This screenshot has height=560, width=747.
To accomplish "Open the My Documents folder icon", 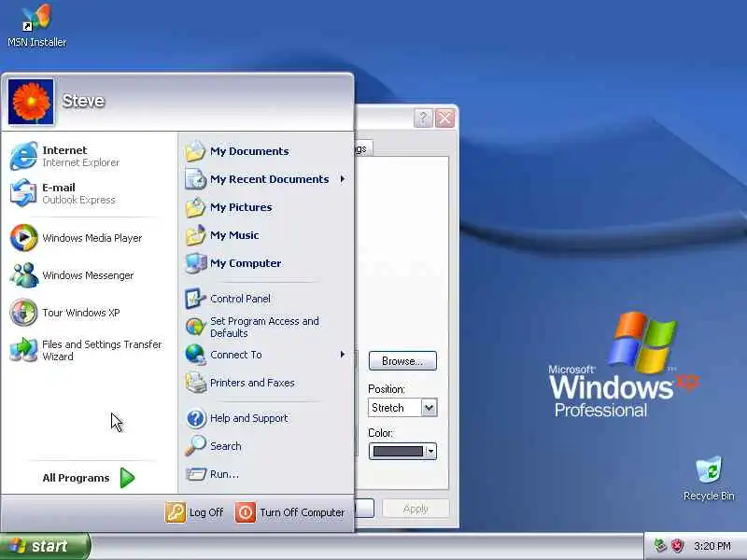I will click(195, 151).
